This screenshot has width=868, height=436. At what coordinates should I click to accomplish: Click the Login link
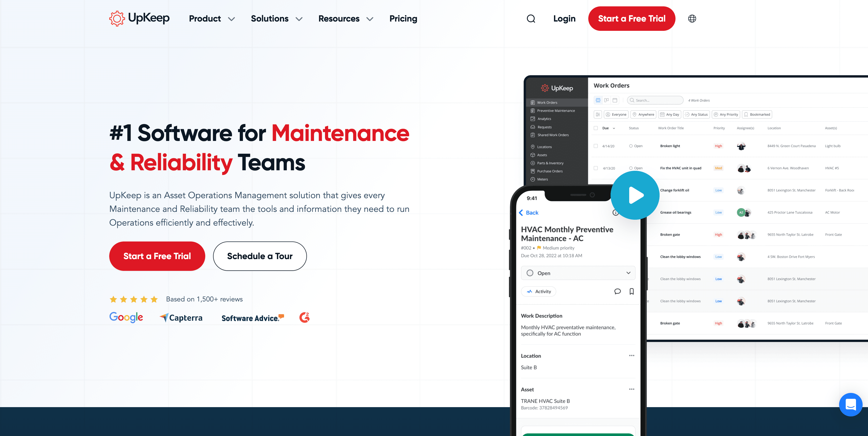(x=564, y=19)
